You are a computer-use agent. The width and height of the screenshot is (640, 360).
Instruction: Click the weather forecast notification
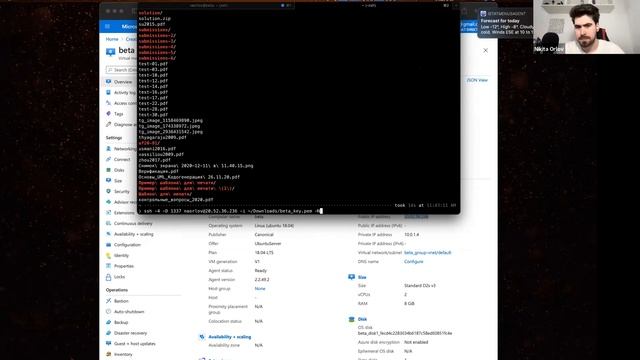tap(505, 24)
